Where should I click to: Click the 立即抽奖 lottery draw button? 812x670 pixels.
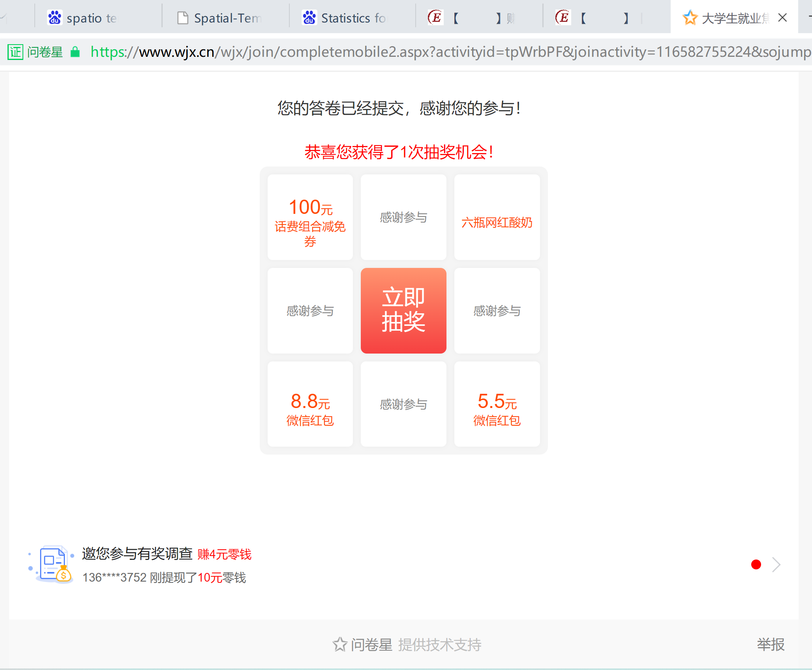(403, 311)
